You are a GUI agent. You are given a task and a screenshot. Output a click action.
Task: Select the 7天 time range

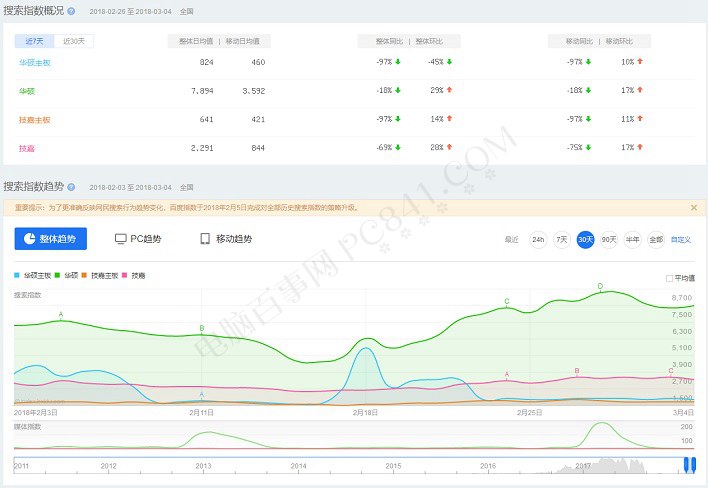562,240
